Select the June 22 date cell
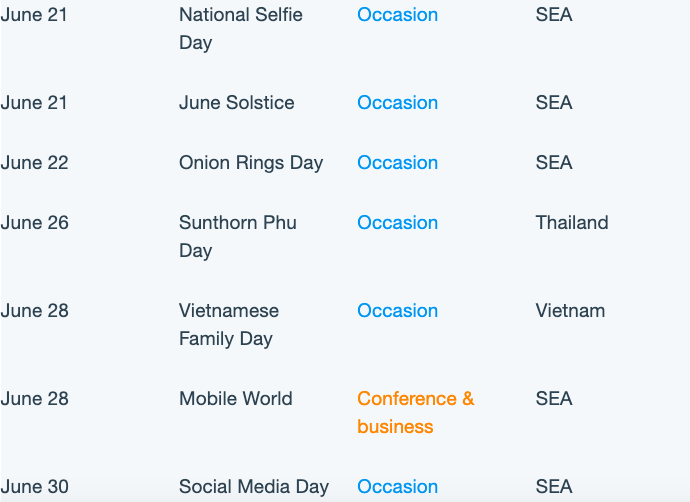Viewport: 690px width, 502px height. point(34,163)
